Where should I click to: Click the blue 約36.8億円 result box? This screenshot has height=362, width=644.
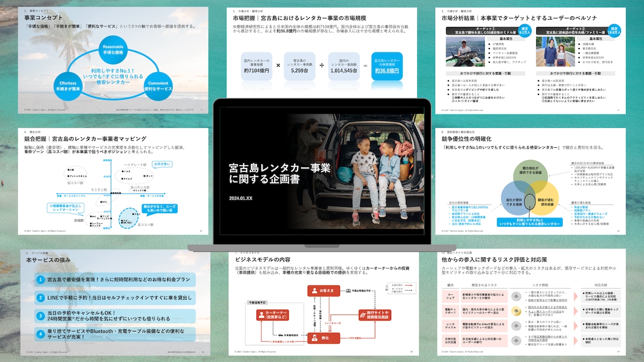[x=387, y=66]
